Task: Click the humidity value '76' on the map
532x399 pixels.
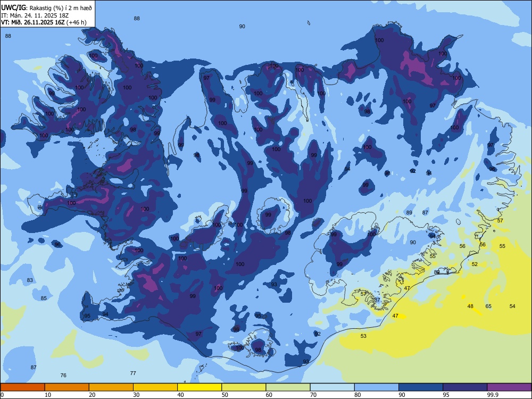Action: click(63, 375)
